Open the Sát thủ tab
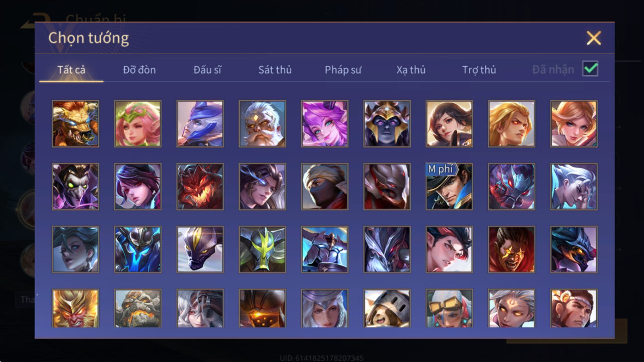Screen dimensions: 644x362 (275, 70)
